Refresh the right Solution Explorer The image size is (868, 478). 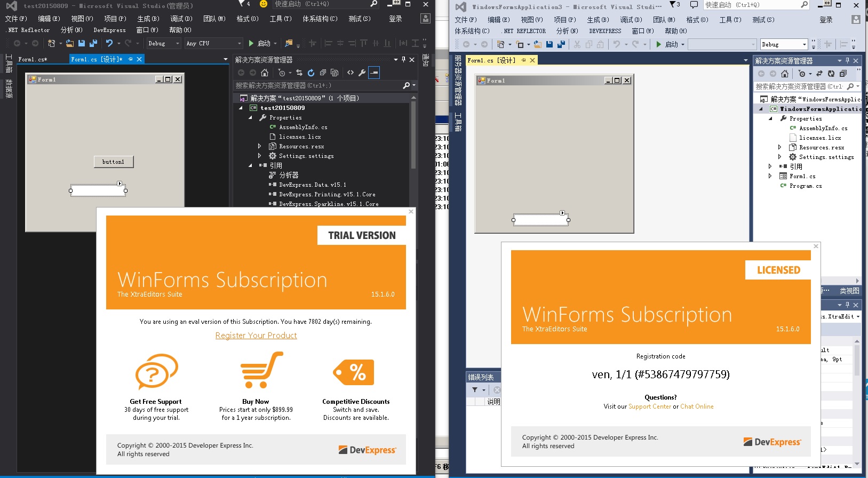(x=831, y=74)
